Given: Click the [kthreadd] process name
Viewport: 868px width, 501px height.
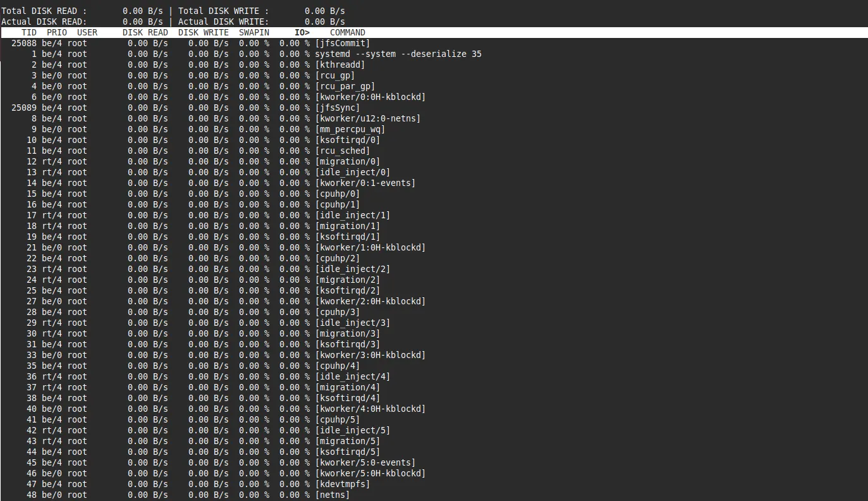Looking at the screenshot, I should (x=340, y=65).
